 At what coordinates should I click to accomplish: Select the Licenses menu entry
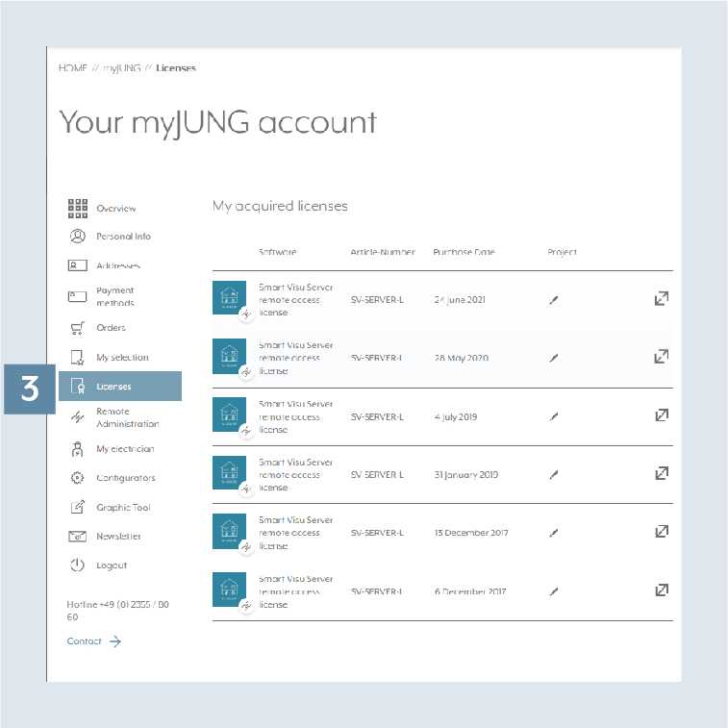[120, 387]
